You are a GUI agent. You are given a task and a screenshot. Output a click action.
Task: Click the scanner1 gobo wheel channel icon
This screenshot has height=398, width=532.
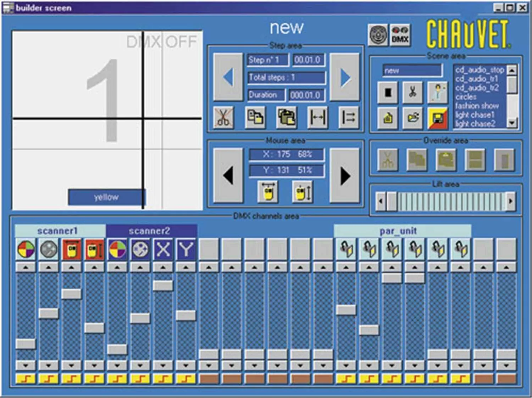click(x=49, y=249)
